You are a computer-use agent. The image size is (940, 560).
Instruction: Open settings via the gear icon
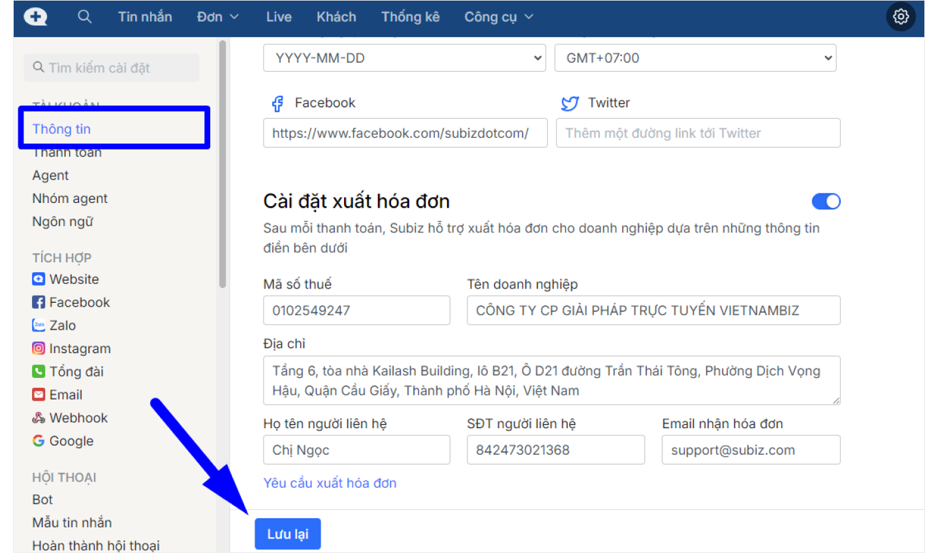click(x=901, y=17)
